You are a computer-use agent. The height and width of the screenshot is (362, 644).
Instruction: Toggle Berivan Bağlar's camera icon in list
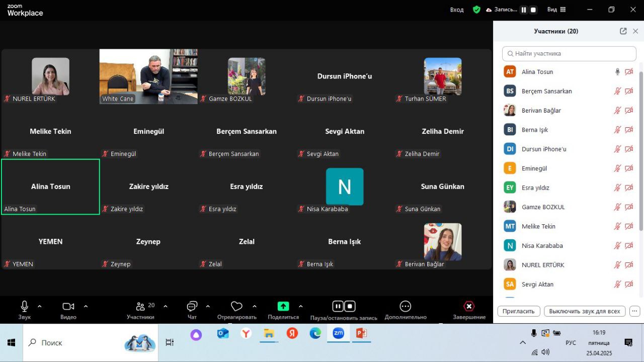tap(629, 111)
